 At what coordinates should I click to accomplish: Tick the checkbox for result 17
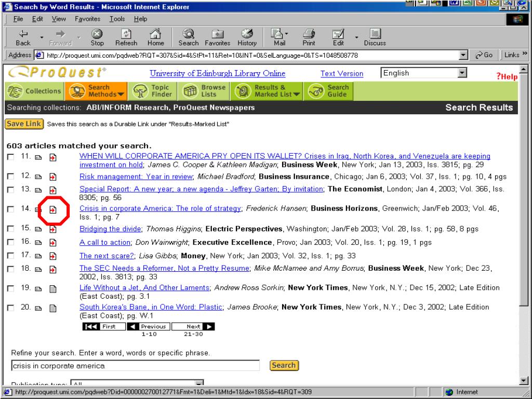(x=11, y=256)
